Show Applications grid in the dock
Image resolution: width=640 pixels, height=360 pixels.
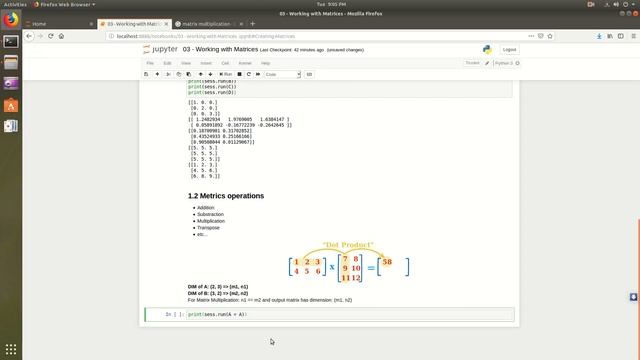[11, 349]
